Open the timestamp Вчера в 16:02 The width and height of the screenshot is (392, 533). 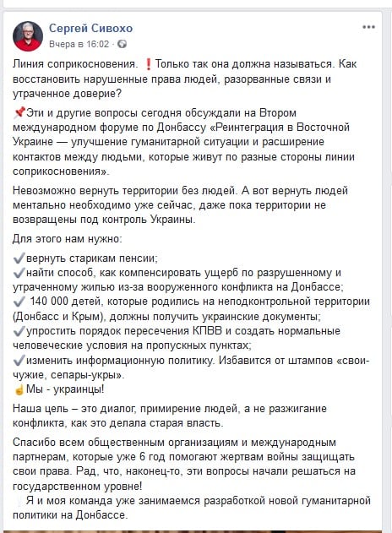coord(79,44)
